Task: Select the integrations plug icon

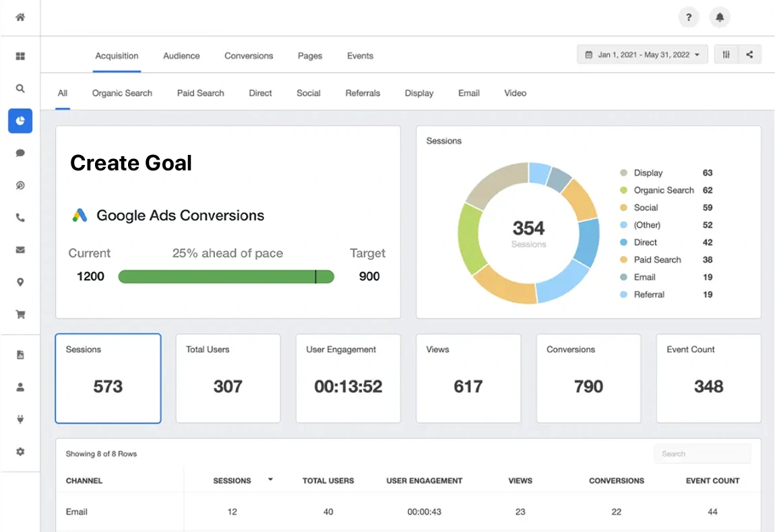Action: 20,419
